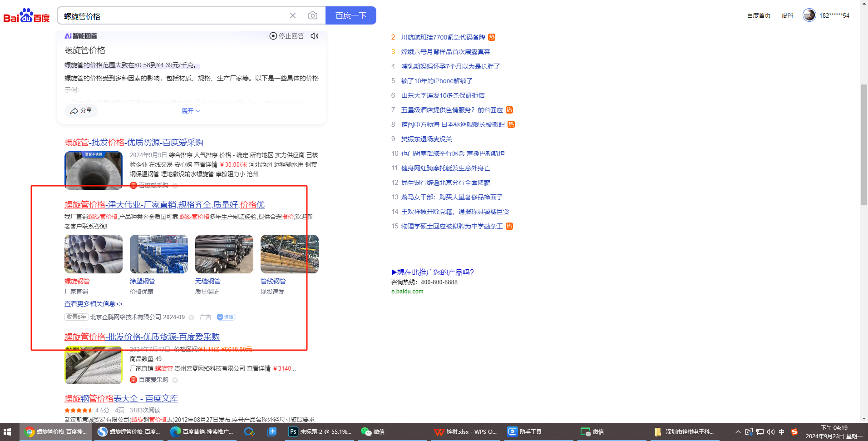
Task: Open the 涂塑钢管 link
Action: pyautogui.click(x=143, y=282)
